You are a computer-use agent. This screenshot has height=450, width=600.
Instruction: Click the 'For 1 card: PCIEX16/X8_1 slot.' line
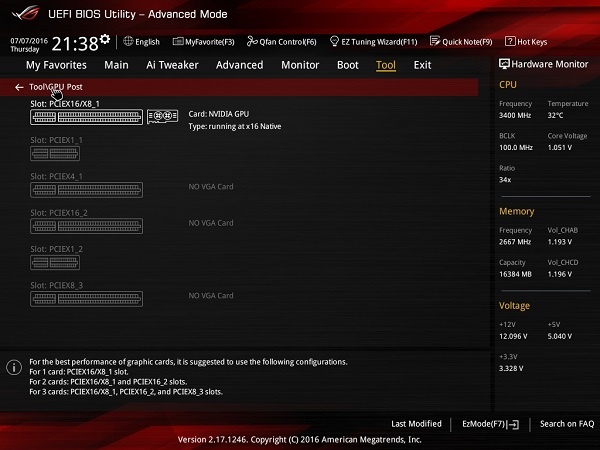(x=79, y=372)
